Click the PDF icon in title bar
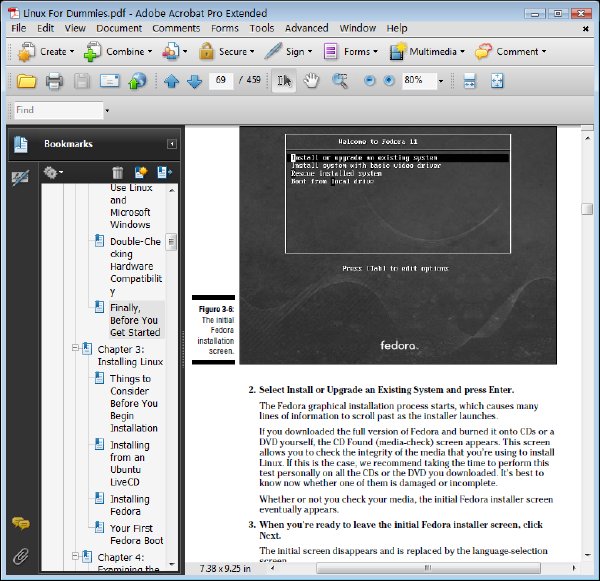 [x=14, y=13]
